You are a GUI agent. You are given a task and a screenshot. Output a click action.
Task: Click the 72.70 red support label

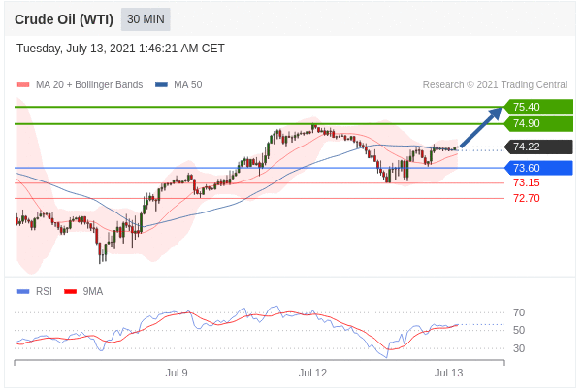pos(526,198)
